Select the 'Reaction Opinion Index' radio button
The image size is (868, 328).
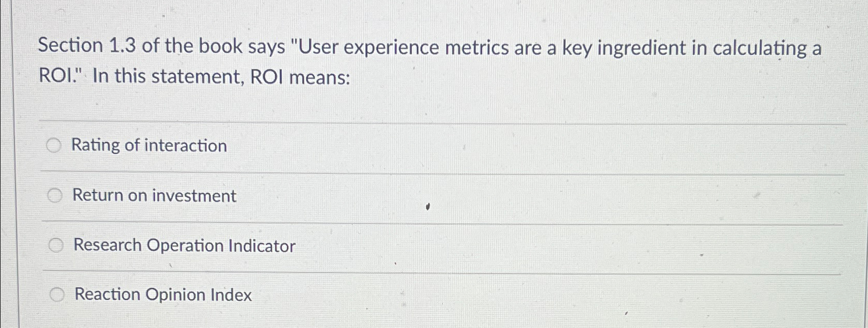pos(56,294)
